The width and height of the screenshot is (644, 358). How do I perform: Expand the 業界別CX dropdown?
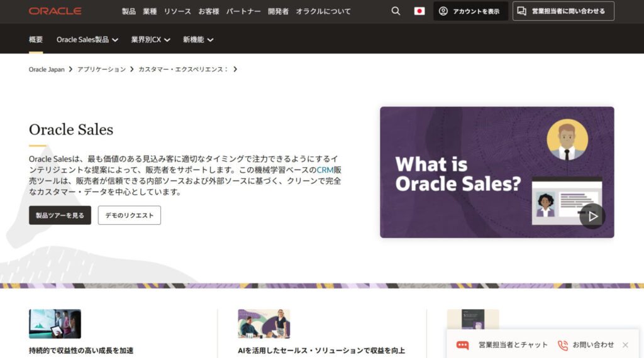150,40
